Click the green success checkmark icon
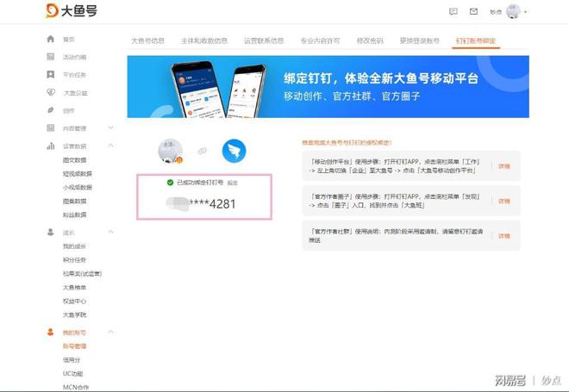This screenshot has height=392, width=569. pyautogui.click(x=170, y=183)
